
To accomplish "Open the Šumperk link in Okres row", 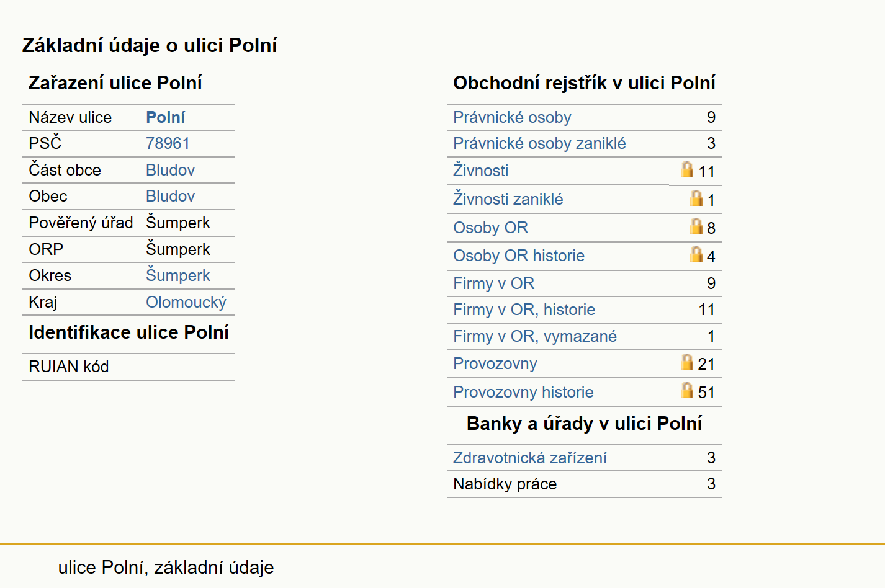I will click(178, 275).
